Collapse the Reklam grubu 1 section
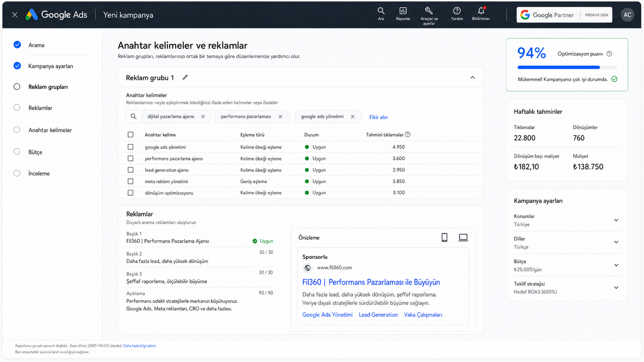This screenshot has width=644, height=362. tap(473, 77)
